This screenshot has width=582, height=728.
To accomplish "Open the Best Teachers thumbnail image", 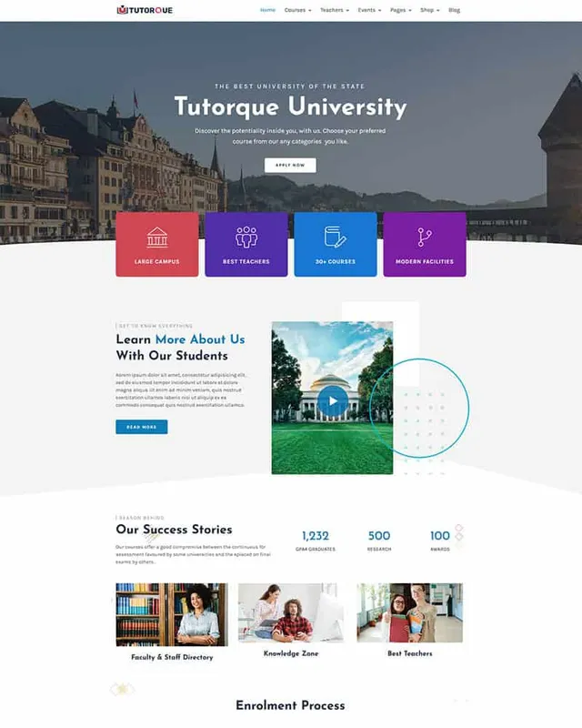I will pos(410,612).
